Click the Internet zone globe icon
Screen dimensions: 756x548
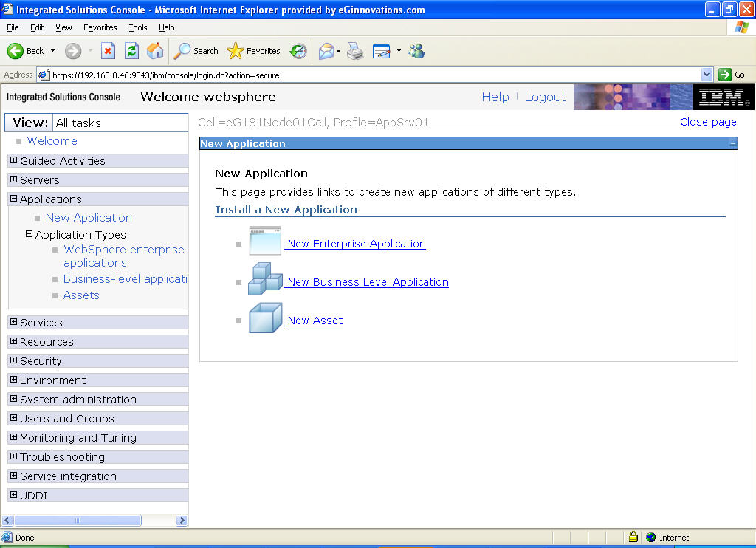coord(651,537)
